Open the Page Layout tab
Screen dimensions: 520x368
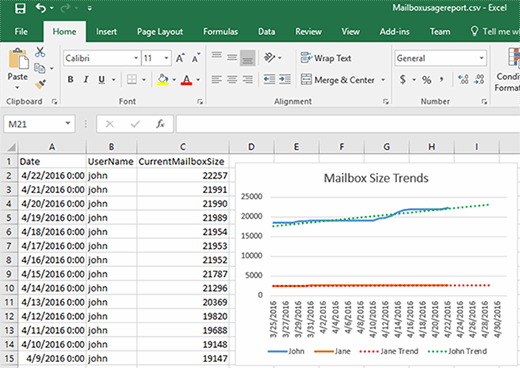click(x=160, y=32)
